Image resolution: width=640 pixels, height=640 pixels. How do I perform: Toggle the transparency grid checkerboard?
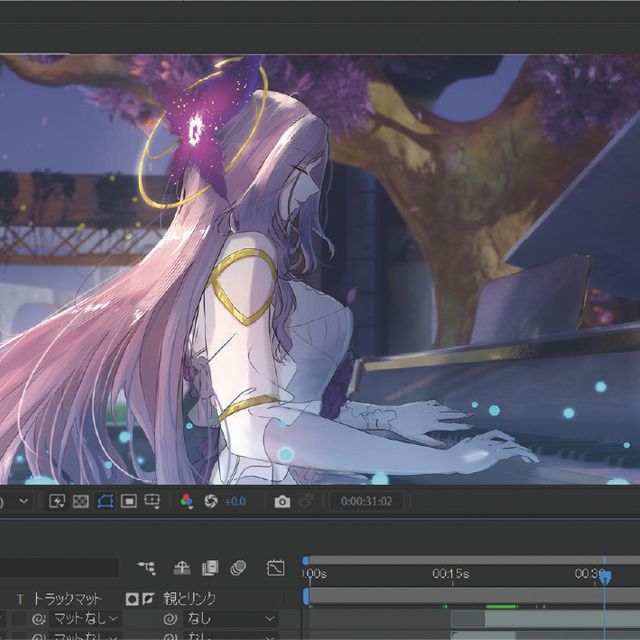[x=81, y=501]
